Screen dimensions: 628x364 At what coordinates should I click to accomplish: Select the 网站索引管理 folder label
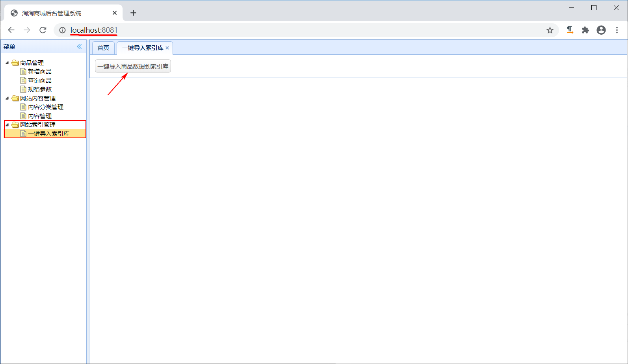[37, 124]
